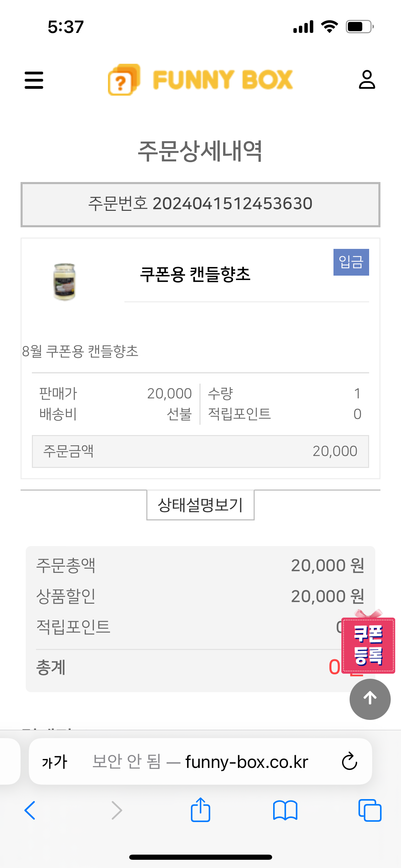Tap the order number box
Image resolution: width=401 pixels, height=868 pixels.
coord(200,204)
